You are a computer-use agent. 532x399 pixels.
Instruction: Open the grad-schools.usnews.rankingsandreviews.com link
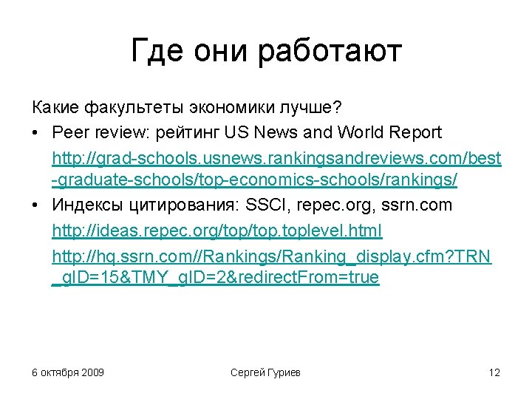pyautogui.click(x=276, y=168)
